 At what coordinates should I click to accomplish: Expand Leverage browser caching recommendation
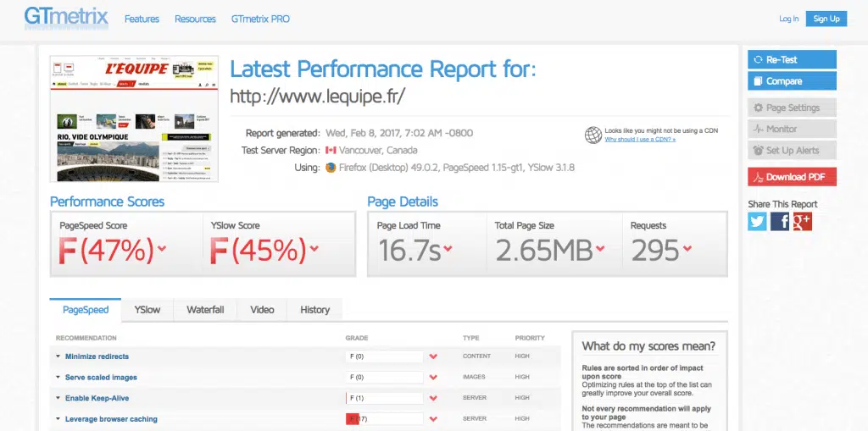[111, 419]
